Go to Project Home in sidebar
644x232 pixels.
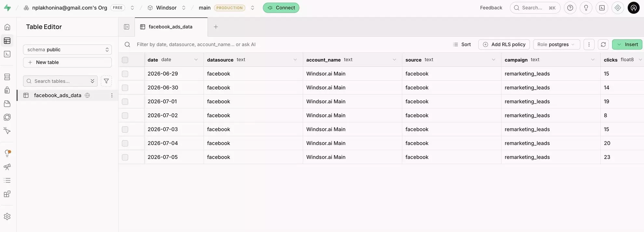[x=7, y=27]
